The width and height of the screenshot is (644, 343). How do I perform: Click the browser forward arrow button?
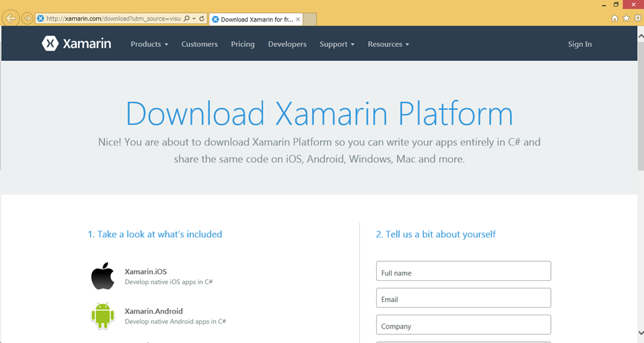click(27, 18)
